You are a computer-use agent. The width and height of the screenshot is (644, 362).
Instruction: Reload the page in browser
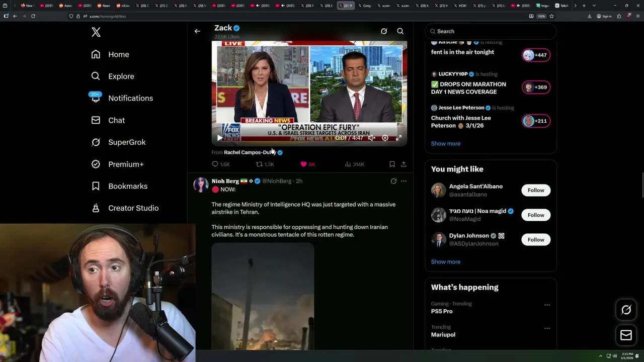pyautogui.click(x=33, y=16)
